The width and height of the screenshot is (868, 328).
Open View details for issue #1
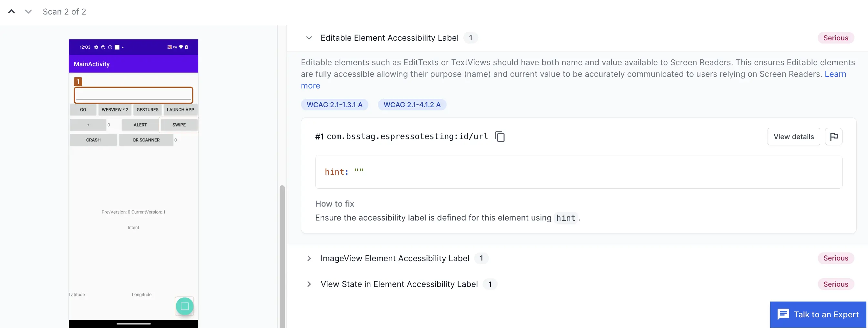(x=793, y=137)
